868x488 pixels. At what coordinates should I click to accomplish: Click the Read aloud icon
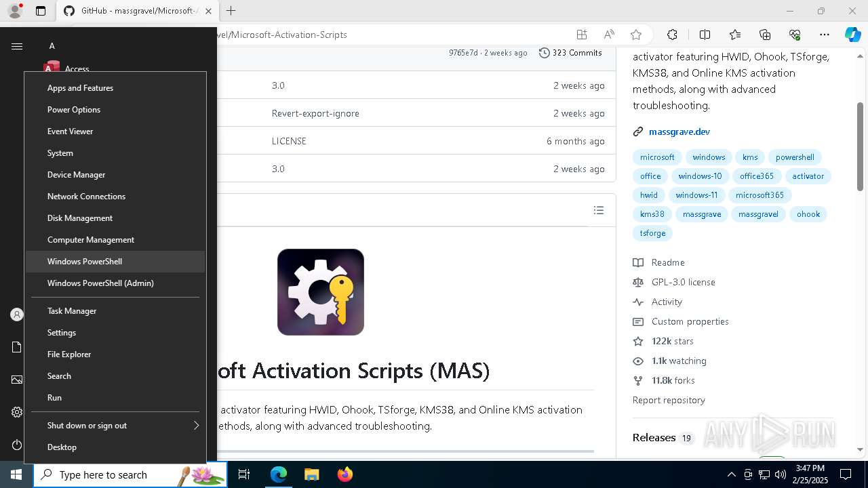[609, 35]
